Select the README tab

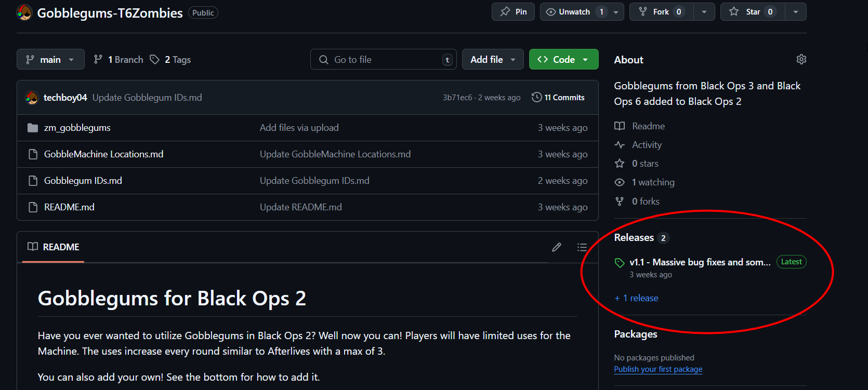pos(53,247)
